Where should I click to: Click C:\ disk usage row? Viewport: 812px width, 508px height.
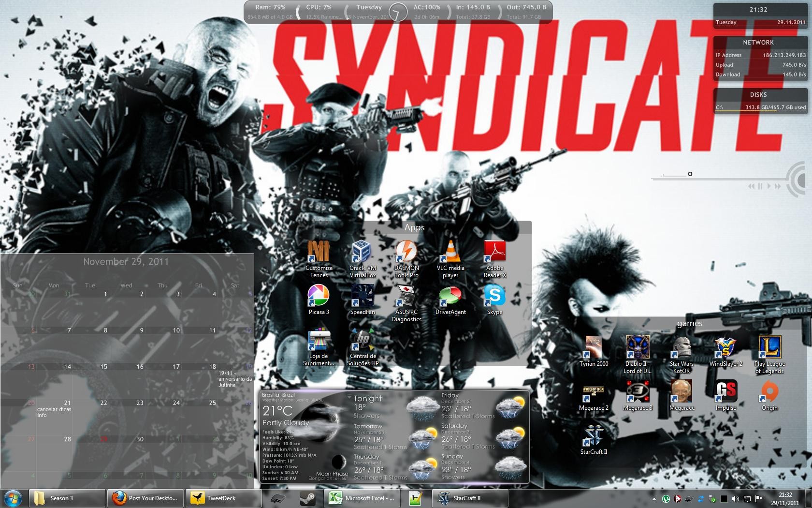tap(761, 107)
